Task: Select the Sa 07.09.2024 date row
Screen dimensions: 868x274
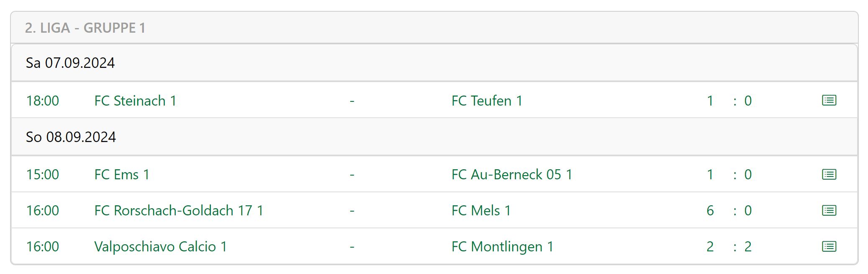Action: [434, 63]
